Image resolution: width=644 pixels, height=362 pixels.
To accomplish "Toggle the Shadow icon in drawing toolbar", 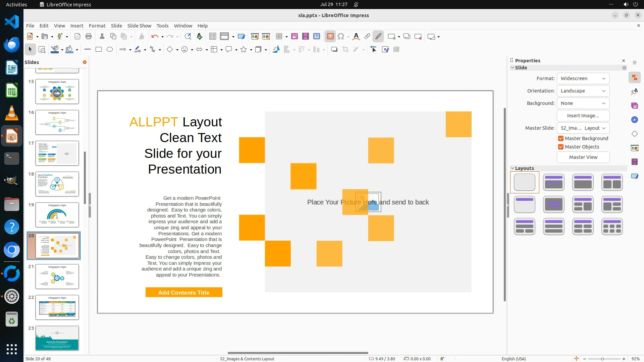I will pos(334,50).
